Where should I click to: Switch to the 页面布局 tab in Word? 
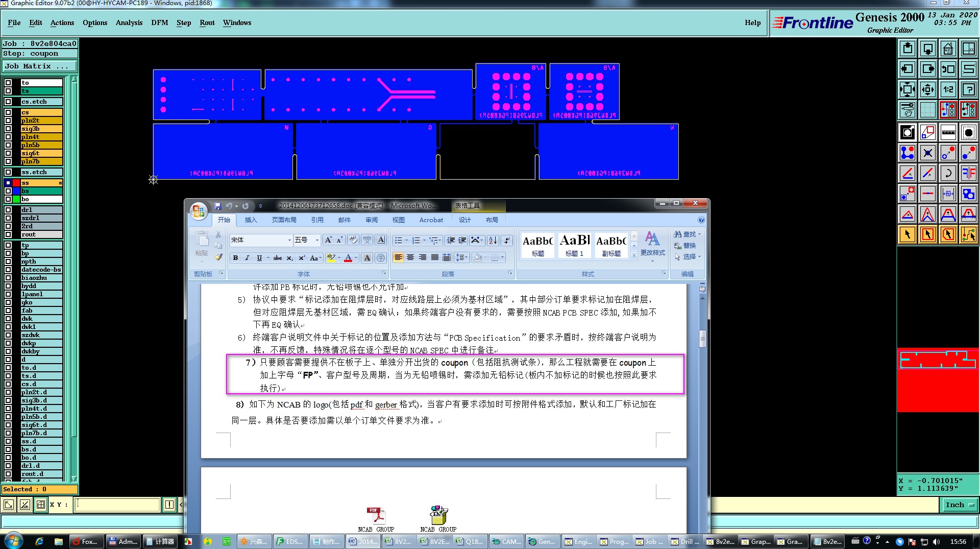coord(284,220)
